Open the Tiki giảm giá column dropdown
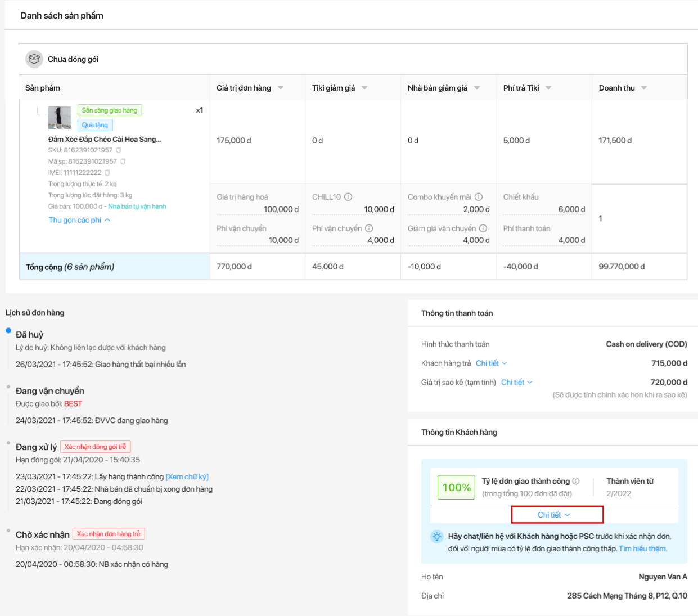The width and height of the screenshot is (698, 616). click(x=364, y=88)
